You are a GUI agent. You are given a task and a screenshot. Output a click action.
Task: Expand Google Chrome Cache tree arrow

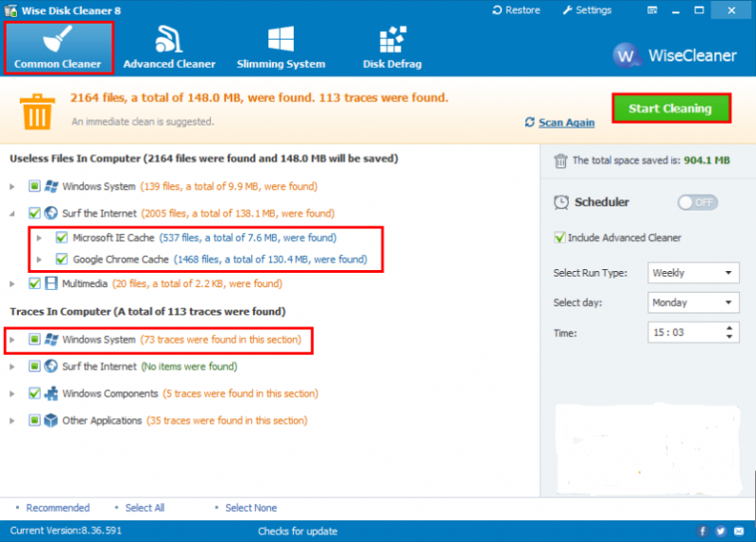click(40, 260)
